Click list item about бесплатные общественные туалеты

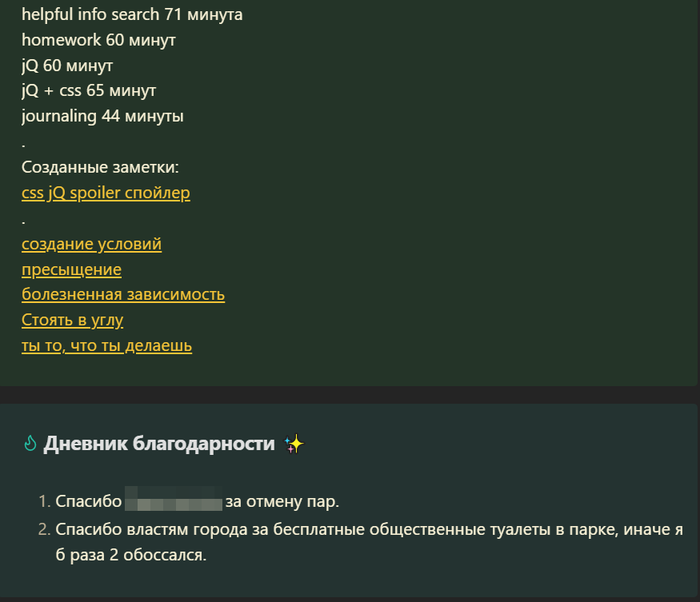[x=369, y=542]
